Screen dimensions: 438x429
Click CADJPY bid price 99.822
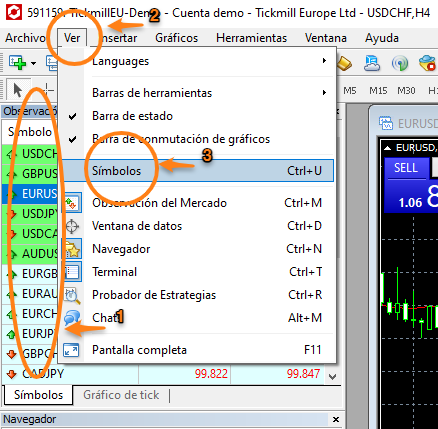coord(211,374)
